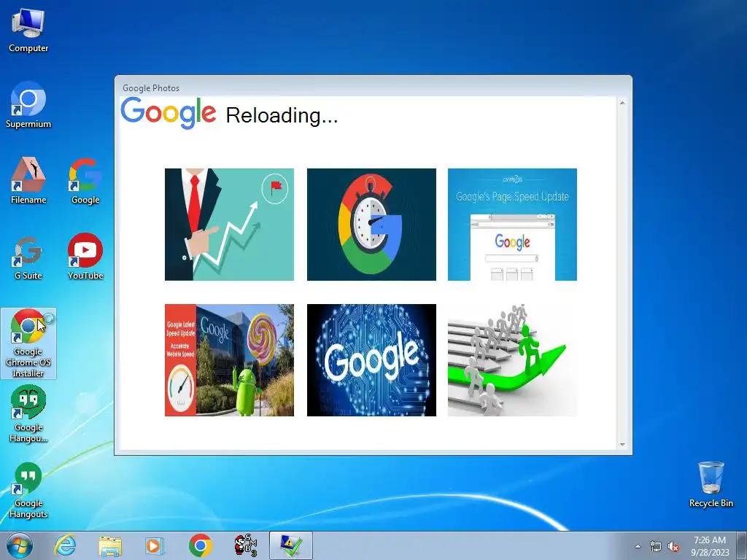Open the Google Hangouts shortcut
747x560 pixels.
tap(28, 491)
